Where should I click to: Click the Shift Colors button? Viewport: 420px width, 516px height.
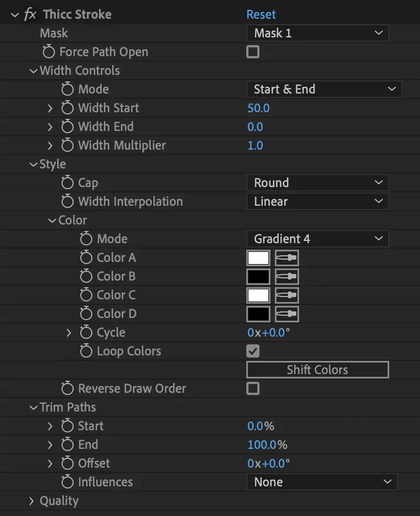pyautogui.click(x=317, y=370)
